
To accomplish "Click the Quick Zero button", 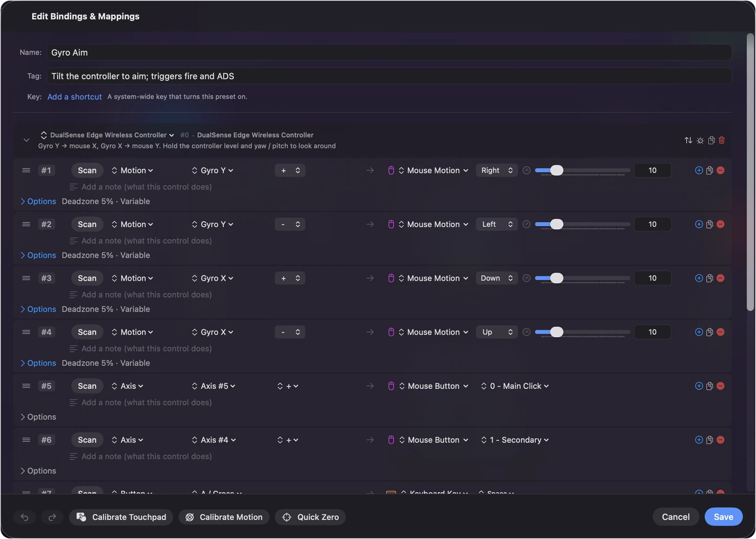I will pos(310,517).
